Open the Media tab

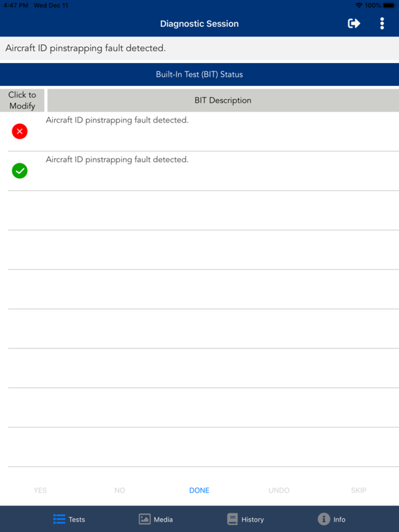click(x=156, y=520)
